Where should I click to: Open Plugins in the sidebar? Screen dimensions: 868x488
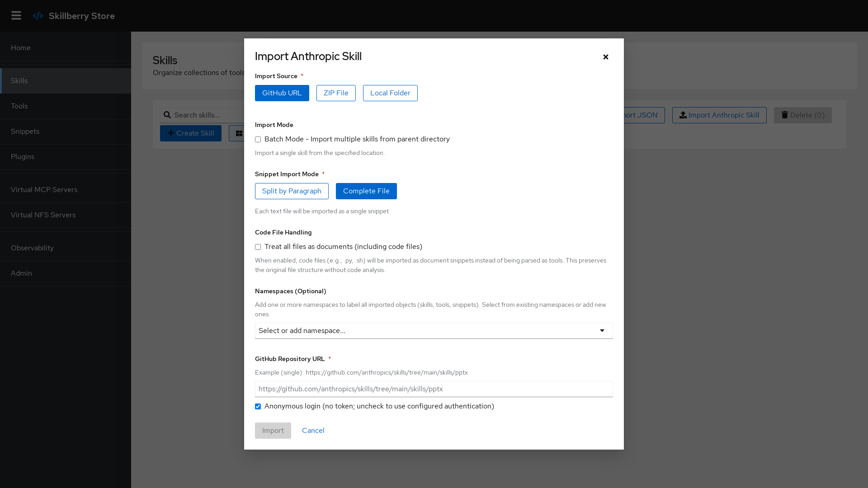click(x=66, y=157)
